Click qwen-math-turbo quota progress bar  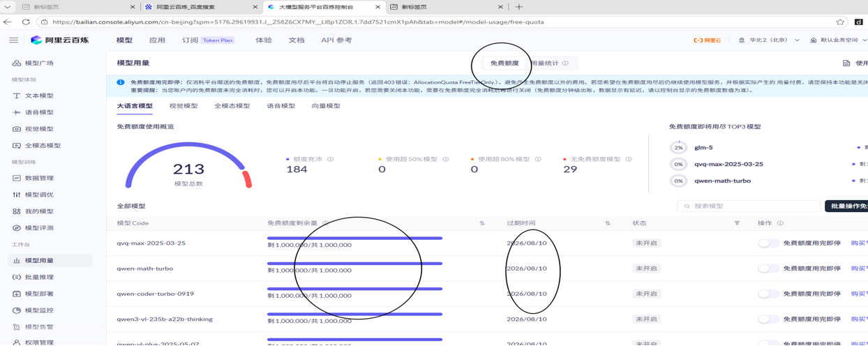[355, 264]
